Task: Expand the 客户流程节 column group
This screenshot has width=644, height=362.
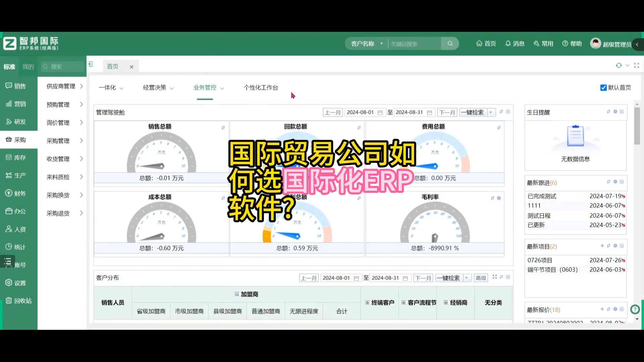Action: tap(404, 302)
